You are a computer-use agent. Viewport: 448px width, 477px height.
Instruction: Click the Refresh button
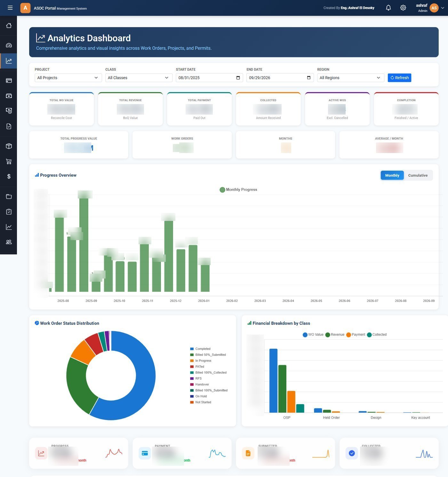[x=399, y=78]
